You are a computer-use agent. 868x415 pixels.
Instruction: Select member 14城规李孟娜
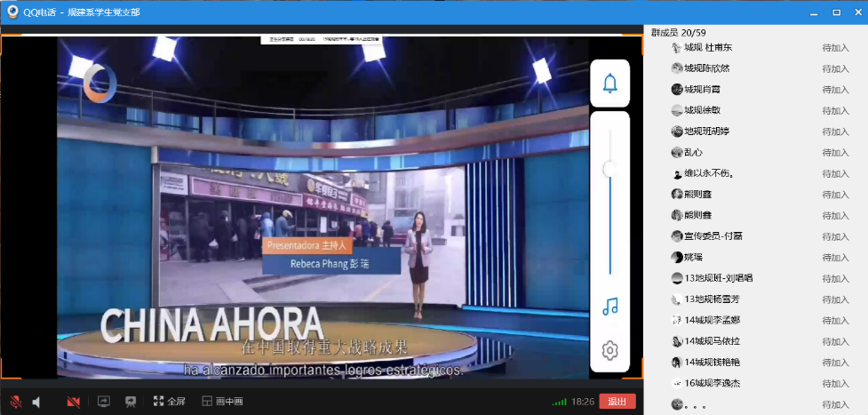(712, 320)
